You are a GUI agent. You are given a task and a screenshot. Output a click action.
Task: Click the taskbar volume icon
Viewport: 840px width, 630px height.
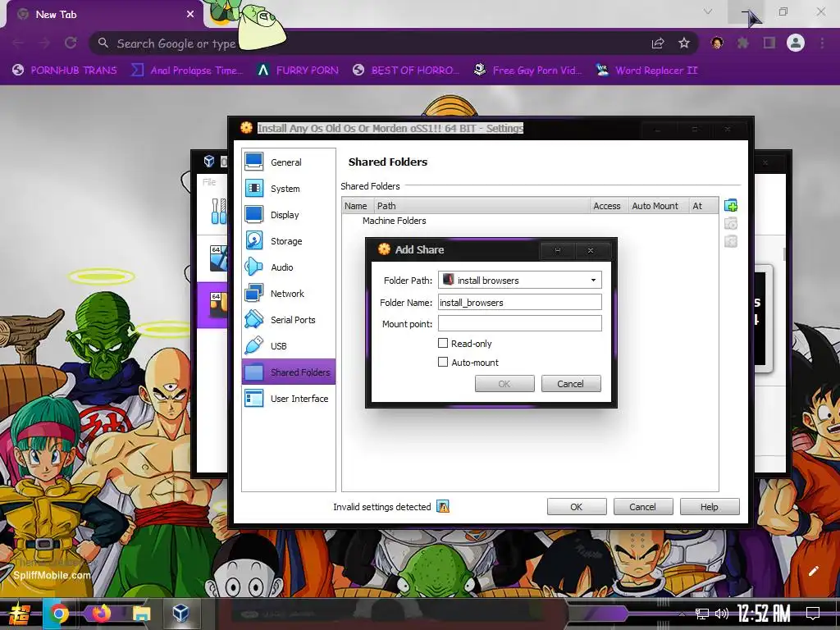[x=722, y=614]
